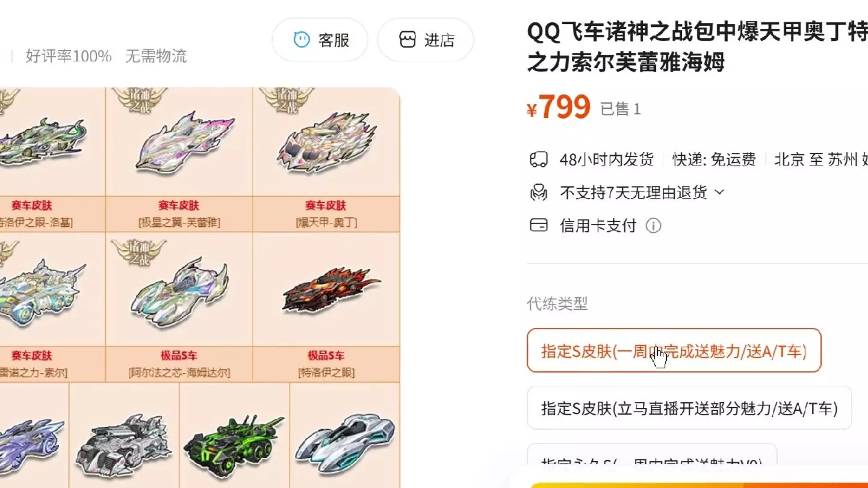Screen dimensions: 868x488
Task: Select option 指定S皮肤(一周内完成送魅力/送A/T车)
Action: (674, 350)
